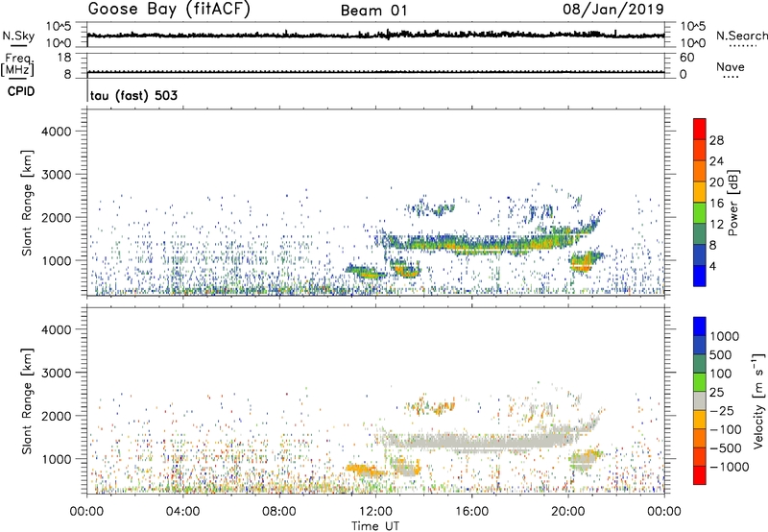Click the Freq. [MHz] axis label
The height and width of the screenshot is (532, 768).
[17, 64]
